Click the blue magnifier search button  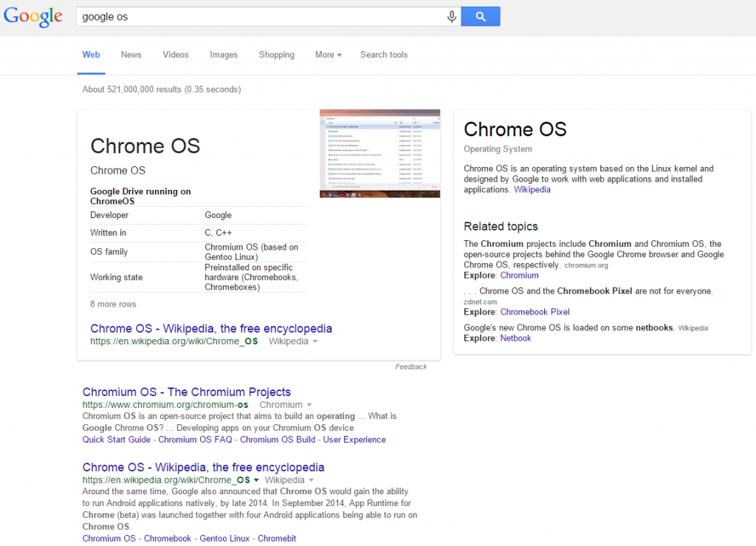[x=481, y=16]
